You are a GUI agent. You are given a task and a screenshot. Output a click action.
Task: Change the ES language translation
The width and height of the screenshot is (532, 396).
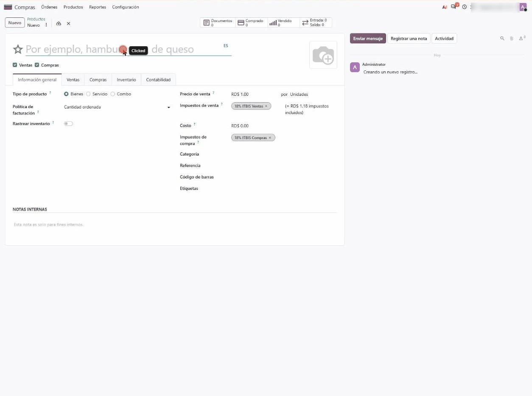226,45
